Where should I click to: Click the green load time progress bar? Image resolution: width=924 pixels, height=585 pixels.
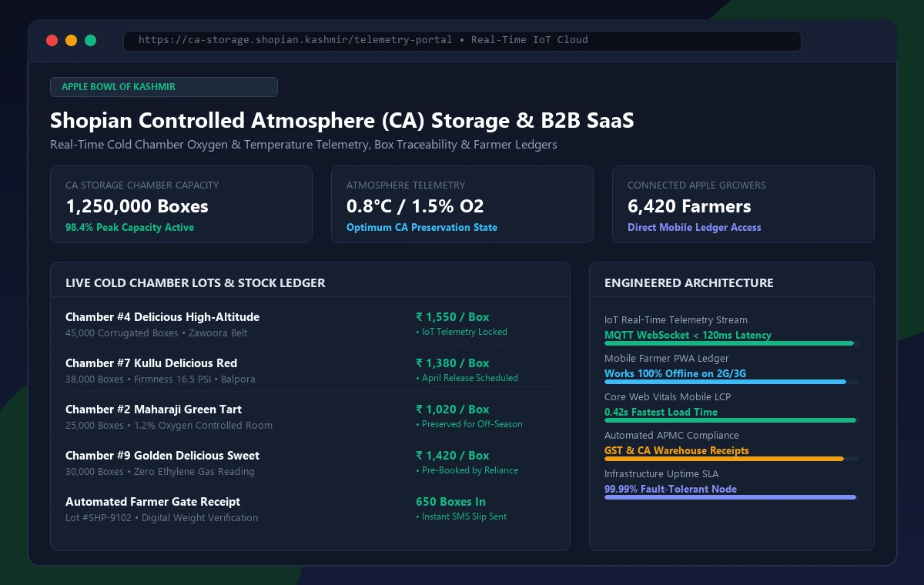[730, 420]
